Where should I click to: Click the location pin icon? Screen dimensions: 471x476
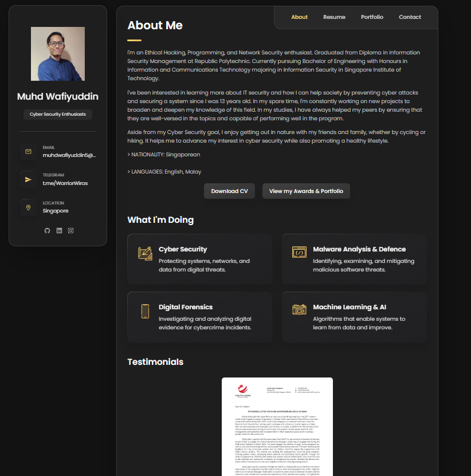pyautogui.click(x=28, y=207)
